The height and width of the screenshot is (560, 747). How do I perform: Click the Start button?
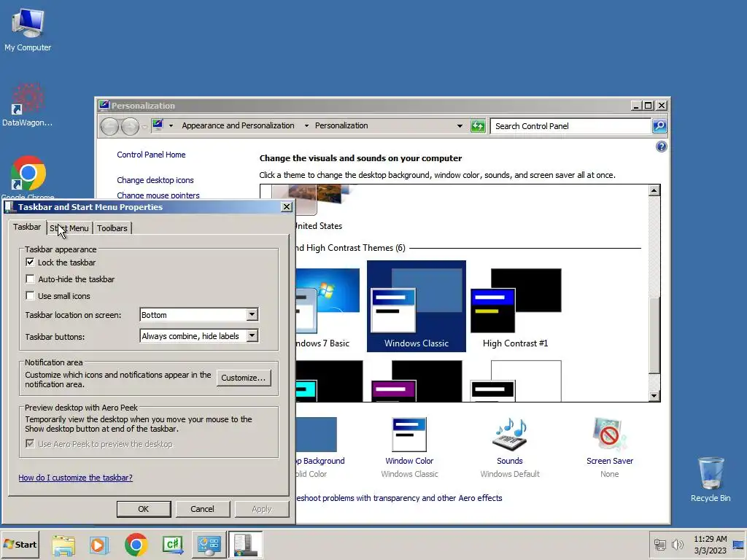(20, 545)
